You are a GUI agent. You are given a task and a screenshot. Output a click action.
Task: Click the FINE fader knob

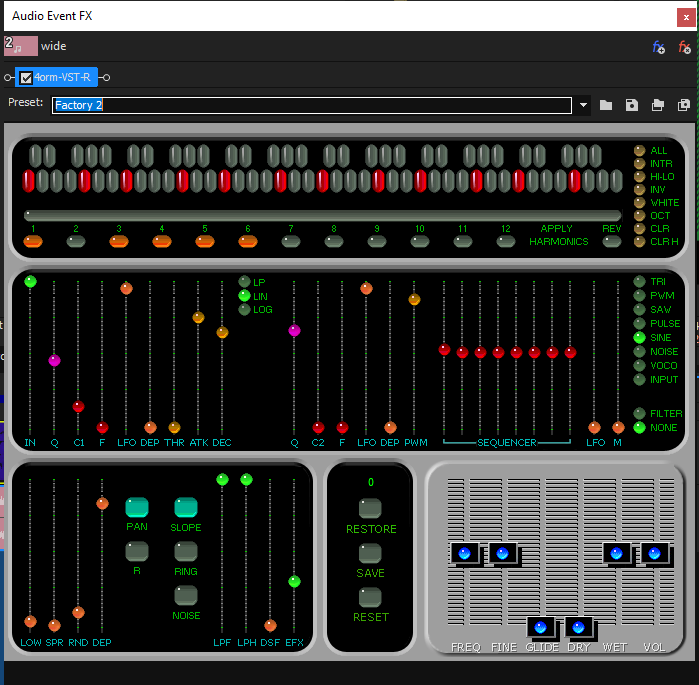pyautogui.click(x=503, y=554)
